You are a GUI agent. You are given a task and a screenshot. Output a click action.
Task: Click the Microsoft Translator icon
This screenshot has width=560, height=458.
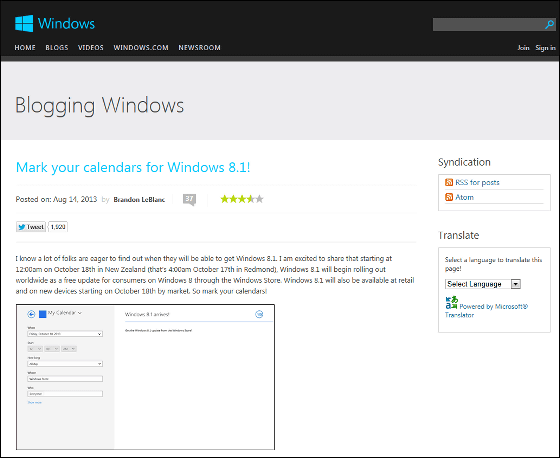451,302
